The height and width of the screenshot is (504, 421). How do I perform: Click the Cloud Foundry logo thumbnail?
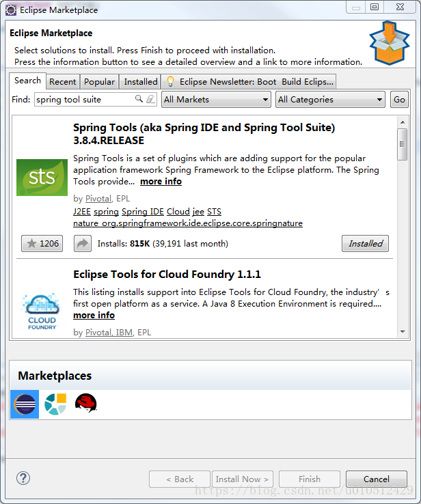click(42, 311)
